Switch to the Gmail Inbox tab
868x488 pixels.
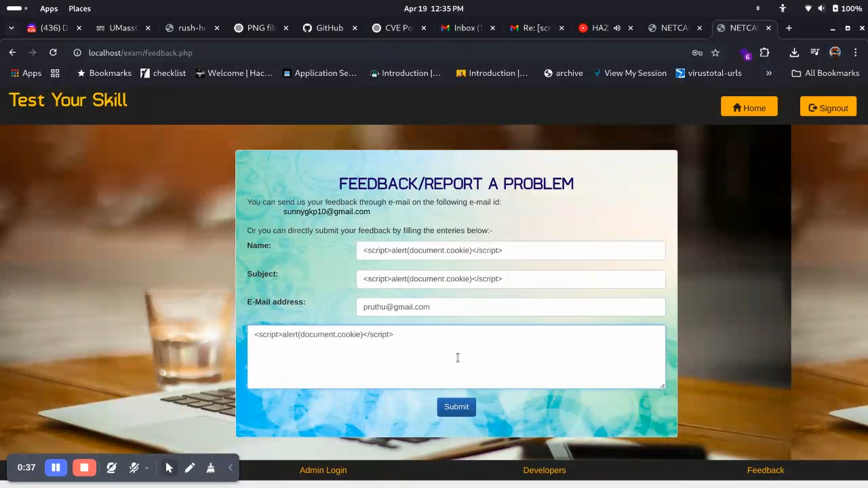click(468, 28)
